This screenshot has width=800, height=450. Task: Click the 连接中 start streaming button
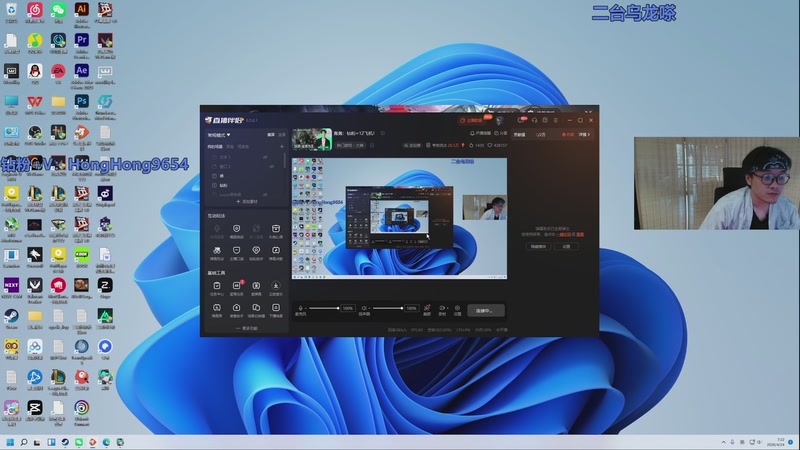(x=486, y=310)
